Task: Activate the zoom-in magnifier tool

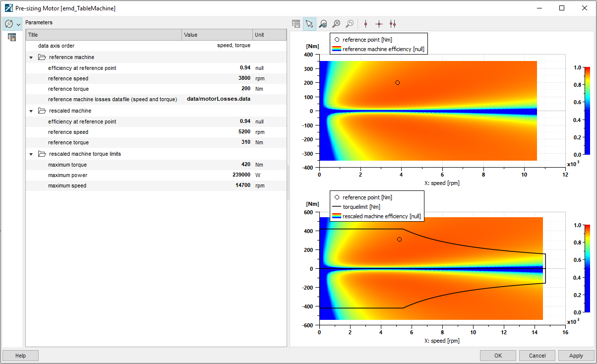Action: [323, 24]
